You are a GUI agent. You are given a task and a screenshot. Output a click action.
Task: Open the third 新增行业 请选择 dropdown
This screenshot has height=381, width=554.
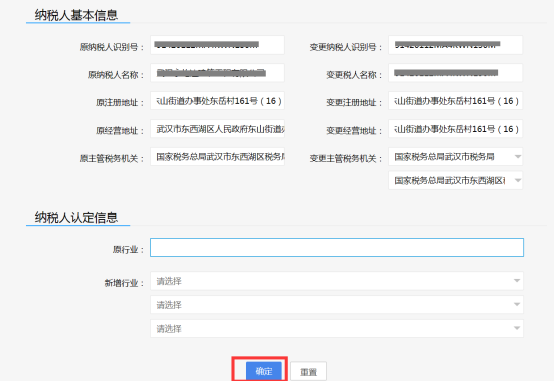click(x=337, y=329)
